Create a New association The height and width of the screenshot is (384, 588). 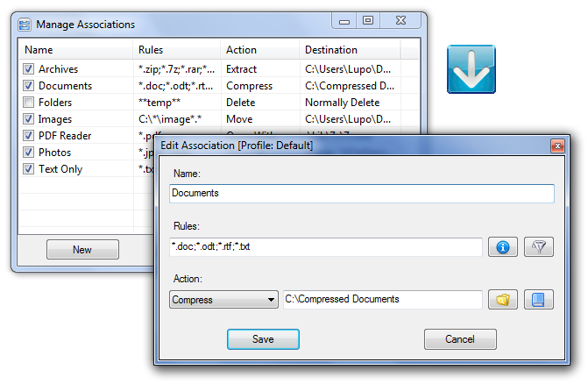(x=82, y=250)
